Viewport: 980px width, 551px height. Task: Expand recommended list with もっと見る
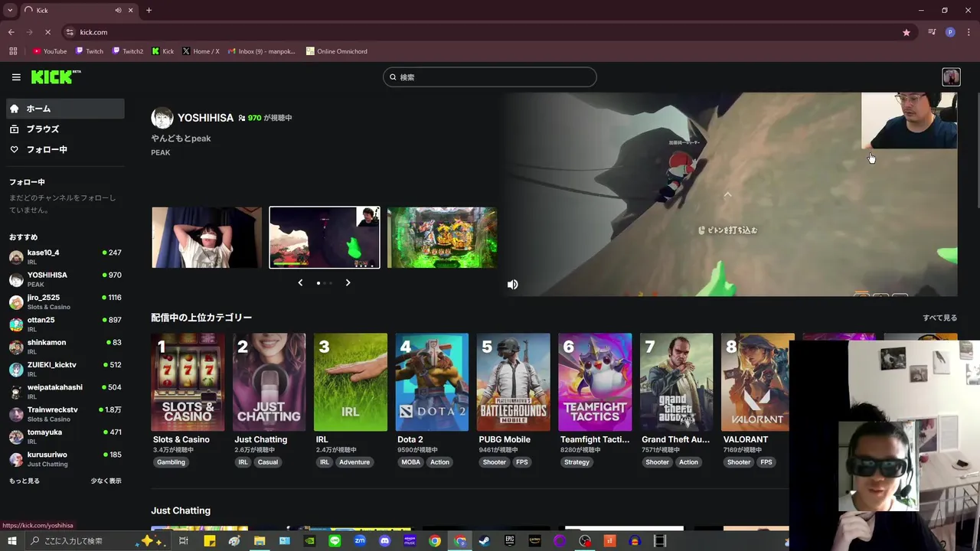(24, 481)
